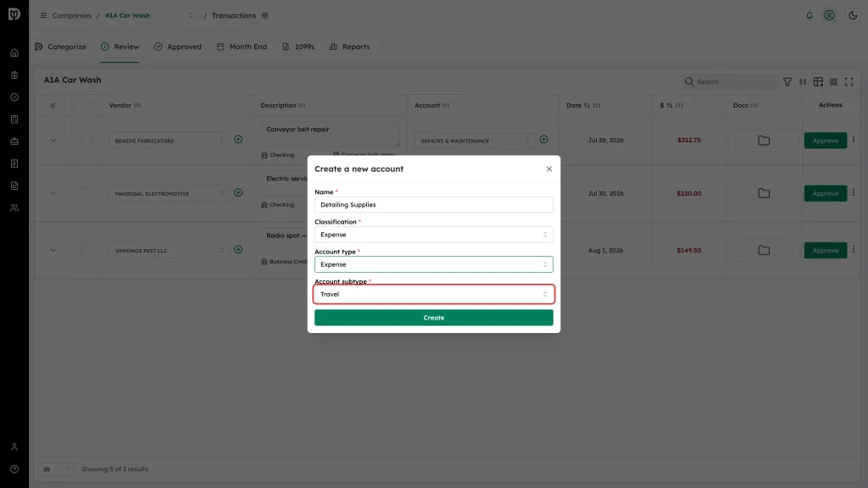Screen dimensions: 868x488
Task: Open the Vamonos Pest LLC vendor dropdown
Action: [x=169, y=251]
